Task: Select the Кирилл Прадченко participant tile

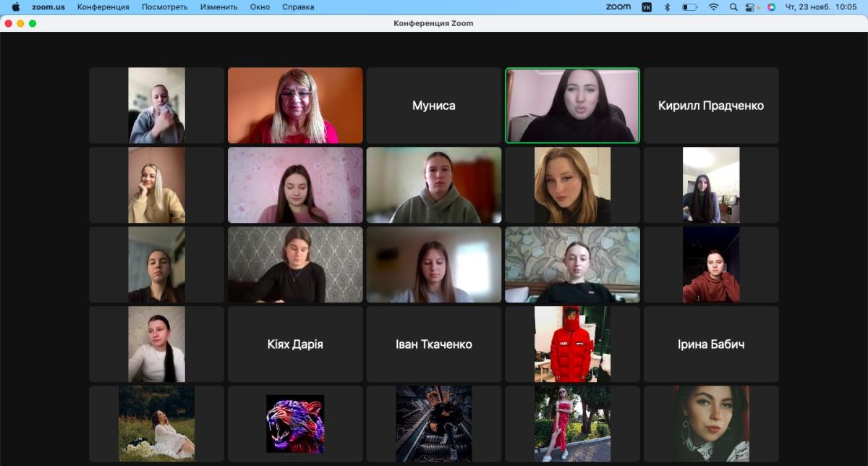Action: click(710, 106)
